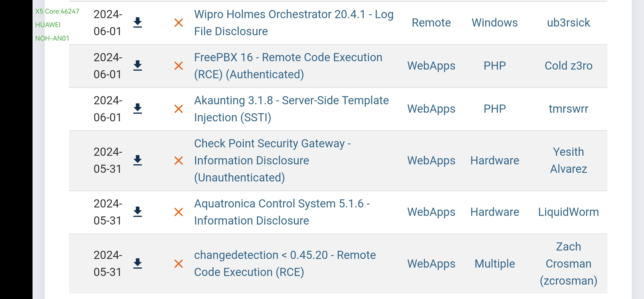The image size is (644, 299).
Task: Open Wipro Holmes Orchestrator Log File Disclosure
Action: point(294,23)
